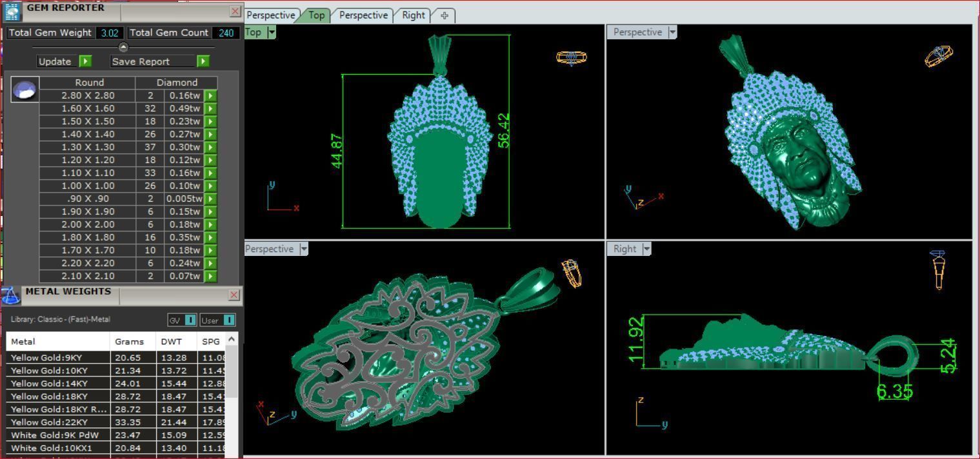Click the SPG column header
The image size is (980, 459).
211,342
